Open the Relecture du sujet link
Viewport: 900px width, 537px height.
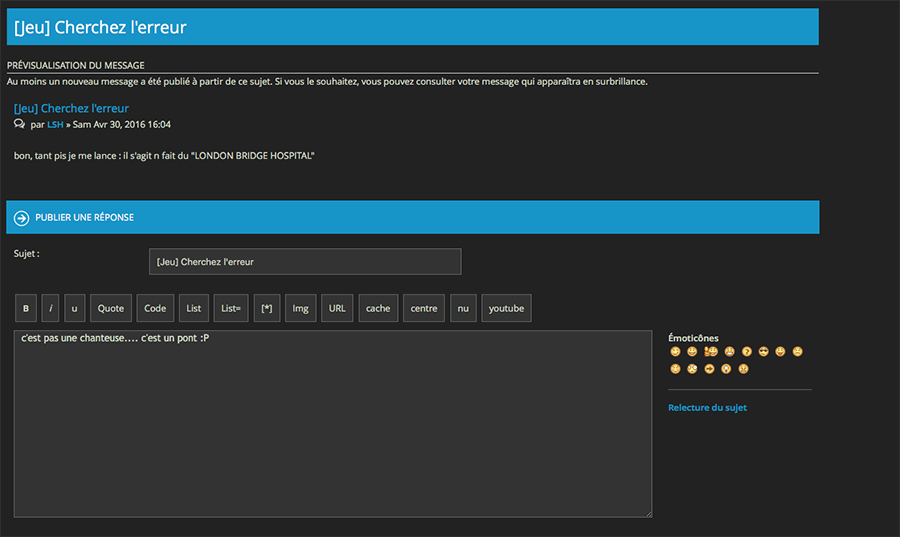tap(707, 408)
